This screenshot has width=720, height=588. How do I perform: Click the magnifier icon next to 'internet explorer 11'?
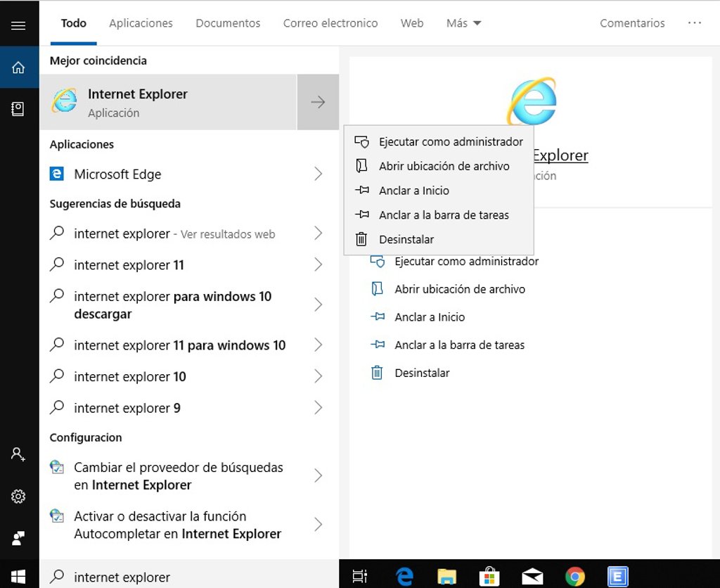point(57,264)
